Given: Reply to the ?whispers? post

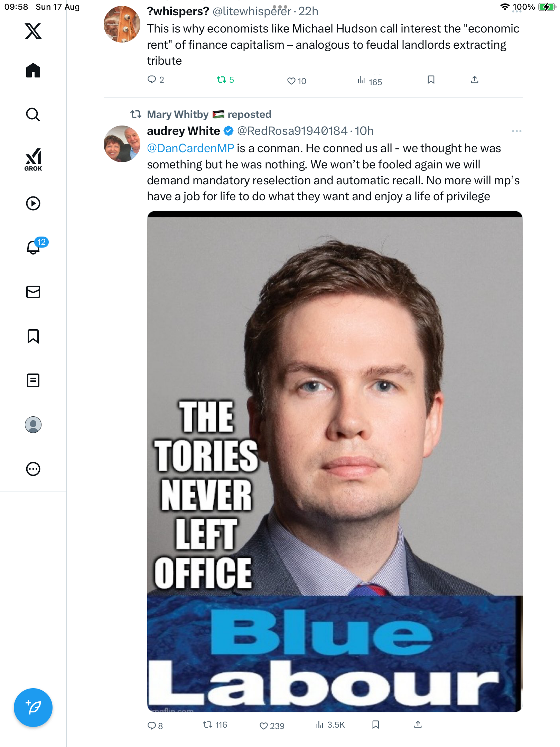Looking at the screenshot, I should [x=152, y=80].
